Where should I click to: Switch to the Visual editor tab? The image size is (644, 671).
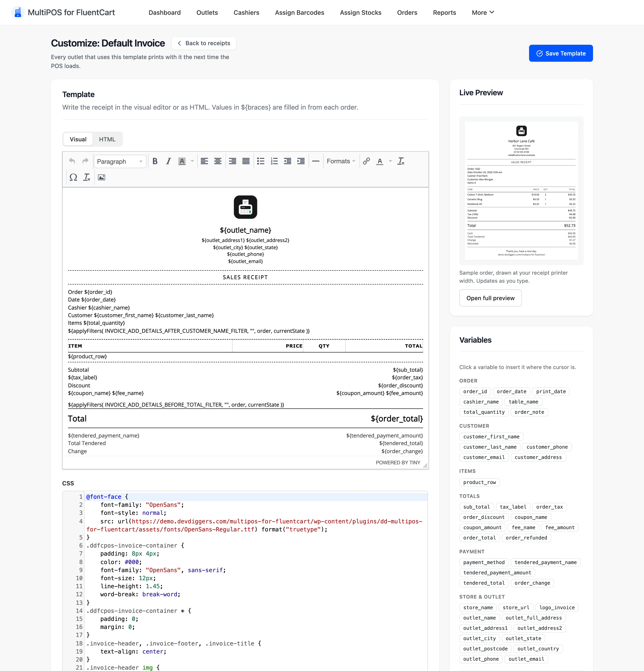(x=78, y=139)
